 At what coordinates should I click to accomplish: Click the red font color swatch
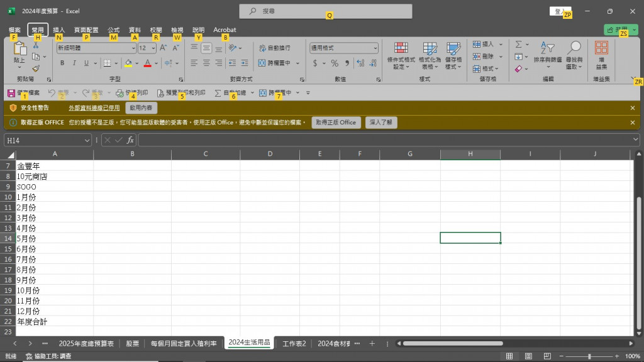(x=147, y=63)
